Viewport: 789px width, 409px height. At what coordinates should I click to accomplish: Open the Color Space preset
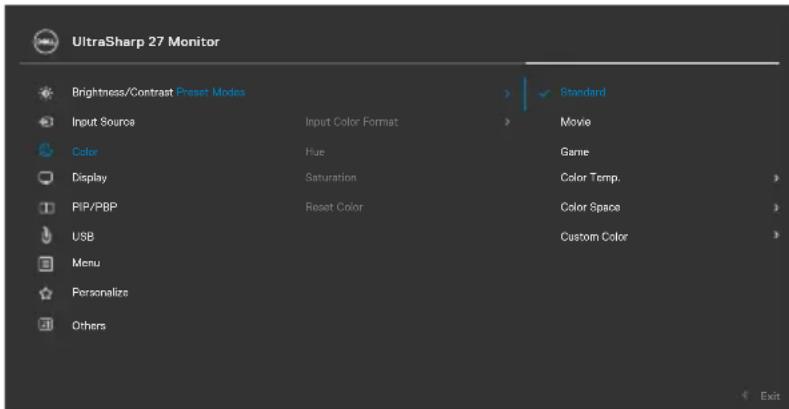pyautogui.click(x=590, y=207)
